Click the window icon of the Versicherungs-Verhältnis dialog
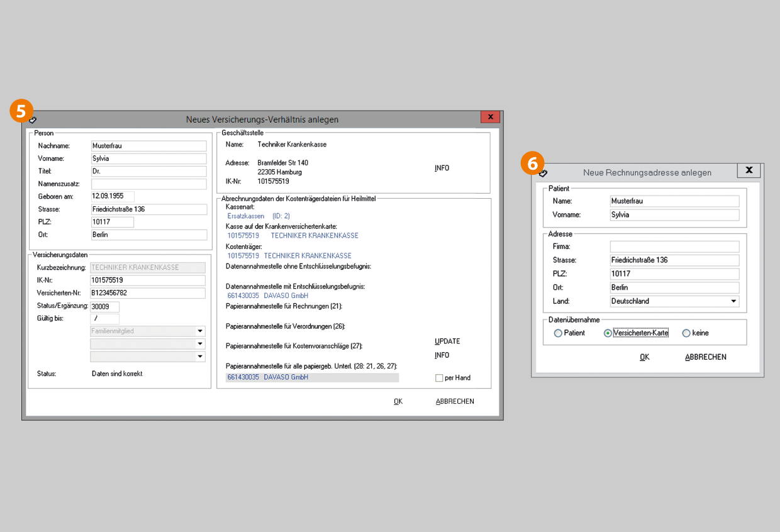Viewport: 780px width, 532px height. [x=33, y=119]
